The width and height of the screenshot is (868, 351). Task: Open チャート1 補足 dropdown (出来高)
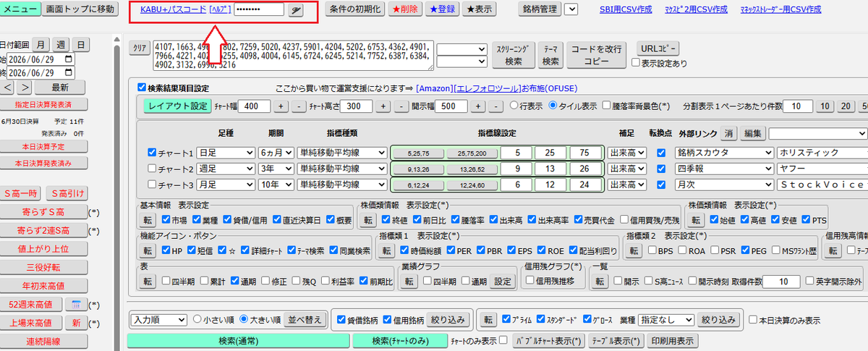[627, 153]
